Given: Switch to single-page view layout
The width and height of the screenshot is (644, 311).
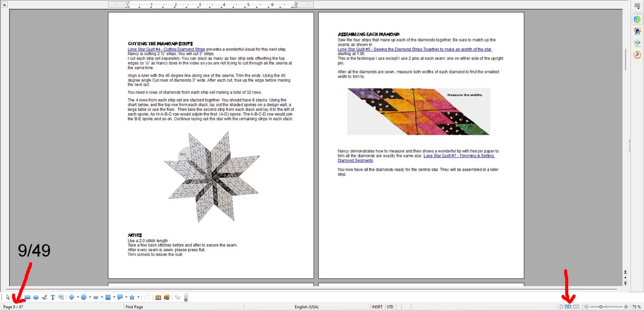Looking at the screenshot, I should [x=561, y=307].
